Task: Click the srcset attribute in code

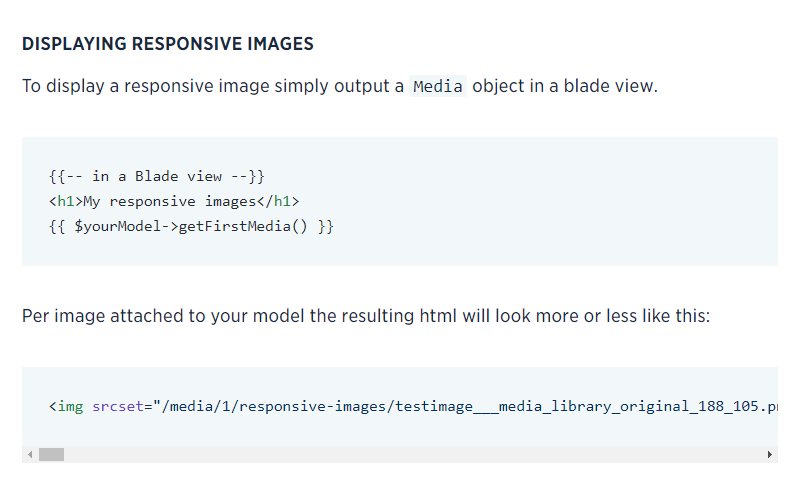Action: click(118, 407)
